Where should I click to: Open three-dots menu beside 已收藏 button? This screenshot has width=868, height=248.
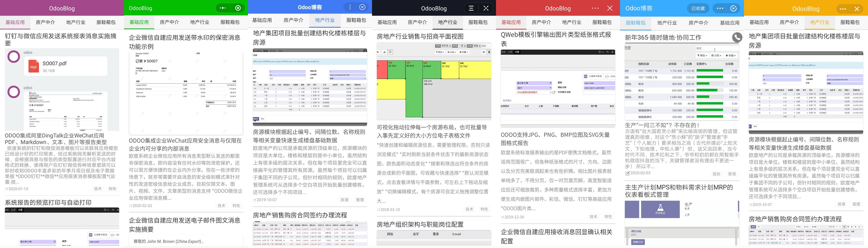[720, 8]
